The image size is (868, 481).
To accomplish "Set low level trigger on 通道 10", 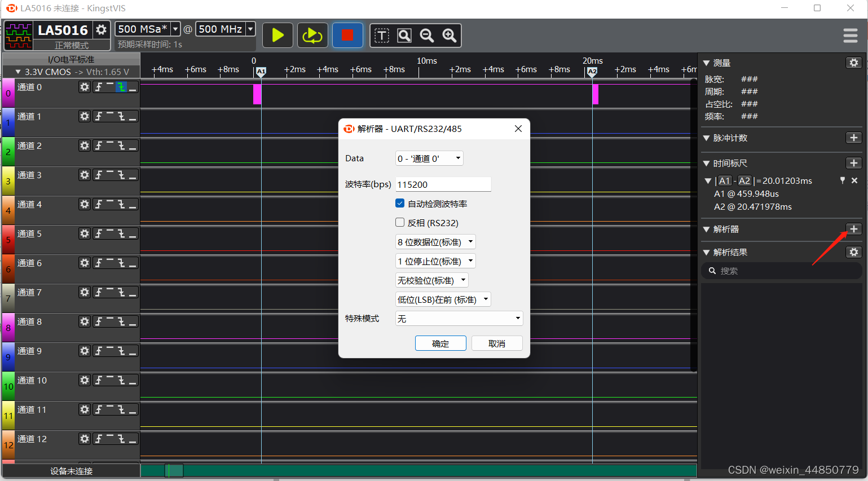I will 133,380.
